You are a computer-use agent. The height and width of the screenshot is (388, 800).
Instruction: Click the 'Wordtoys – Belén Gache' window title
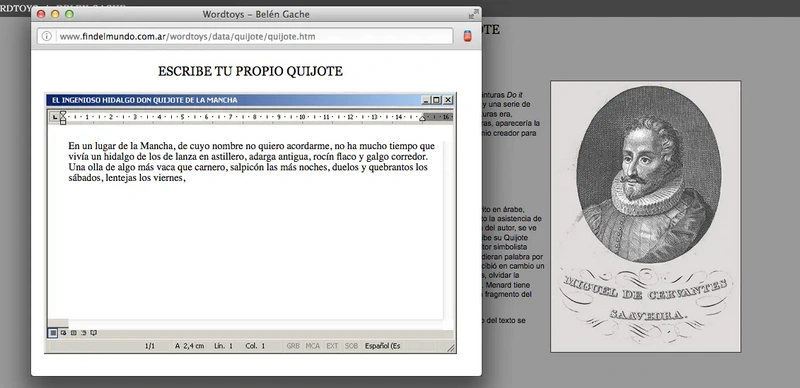pos(256,14)
